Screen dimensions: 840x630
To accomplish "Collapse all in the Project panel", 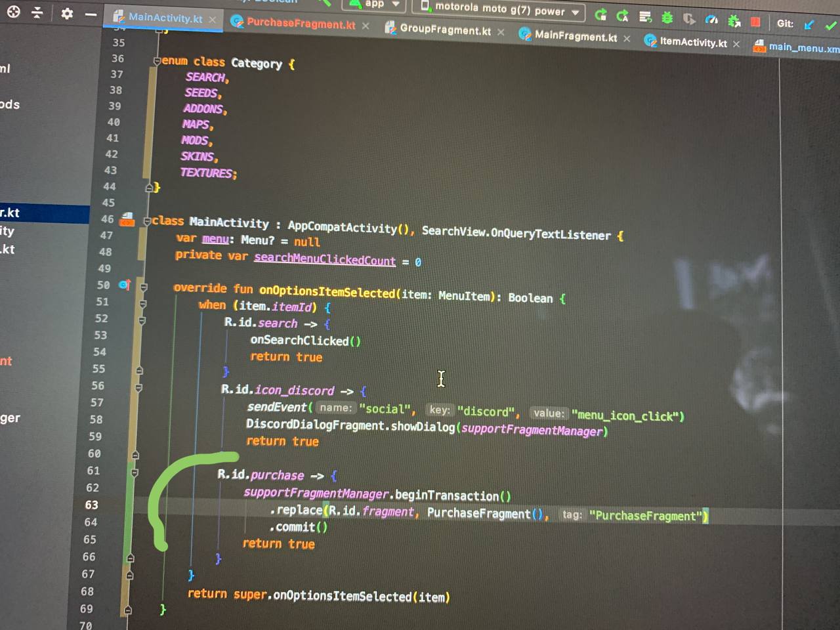I will (37, 12).
